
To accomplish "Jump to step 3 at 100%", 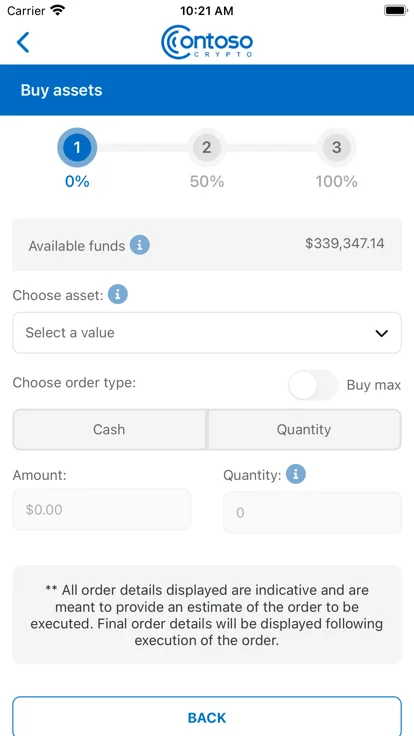I will click(337, 148).
